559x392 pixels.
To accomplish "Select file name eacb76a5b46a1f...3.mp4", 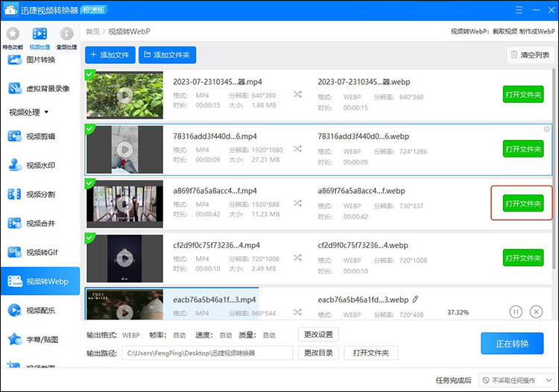I will point(214,300).
